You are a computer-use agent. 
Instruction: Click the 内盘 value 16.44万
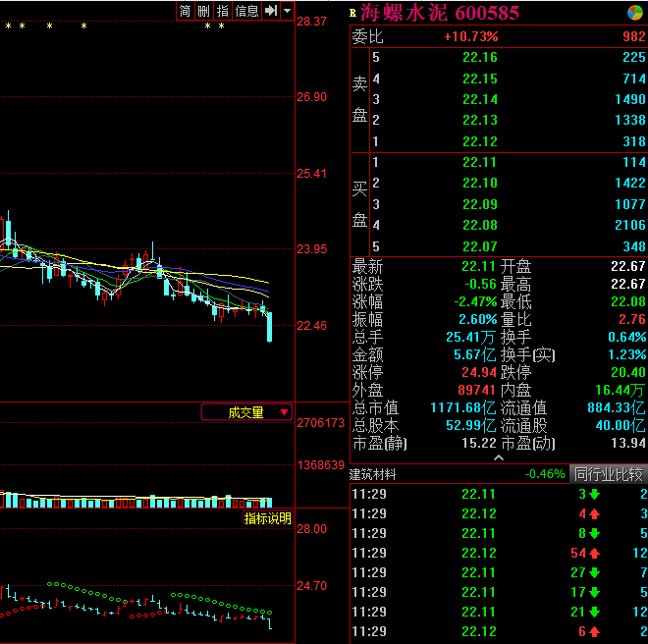[620, 390]
